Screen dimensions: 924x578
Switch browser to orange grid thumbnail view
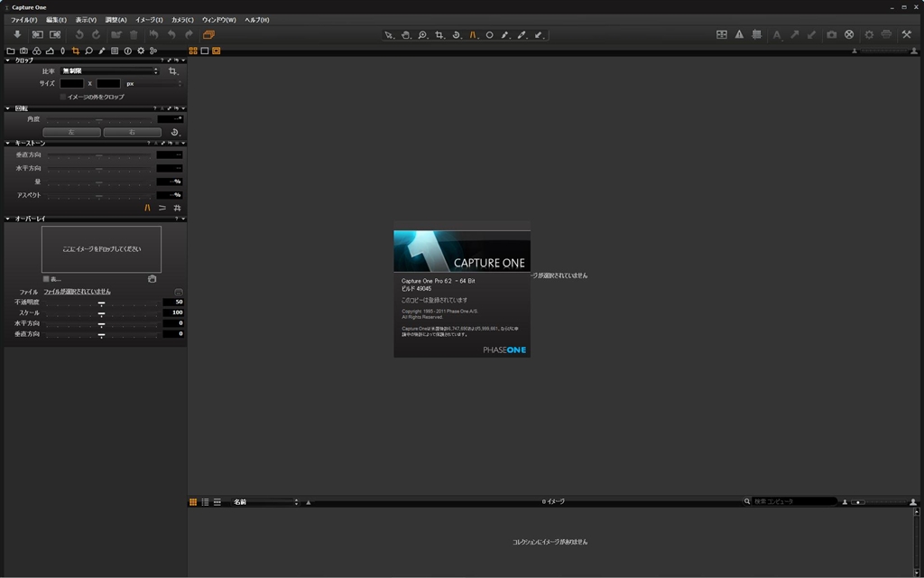pos(193,502)
